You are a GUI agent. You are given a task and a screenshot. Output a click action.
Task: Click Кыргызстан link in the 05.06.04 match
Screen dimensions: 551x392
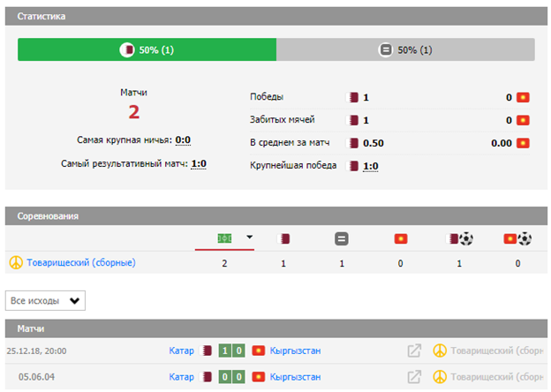pos(295,377)
